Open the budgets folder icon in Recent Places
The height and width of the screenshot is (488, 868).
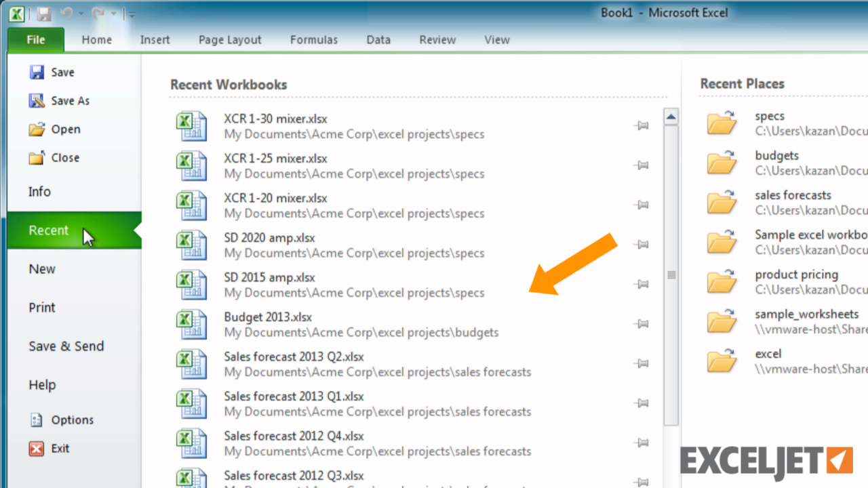tap(722, 163)
